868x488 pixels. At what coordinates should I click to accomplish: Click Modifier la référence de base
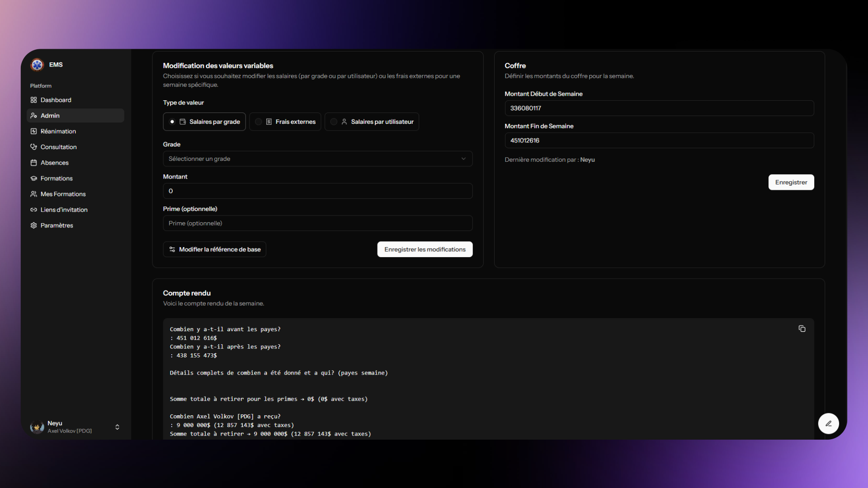215,249
